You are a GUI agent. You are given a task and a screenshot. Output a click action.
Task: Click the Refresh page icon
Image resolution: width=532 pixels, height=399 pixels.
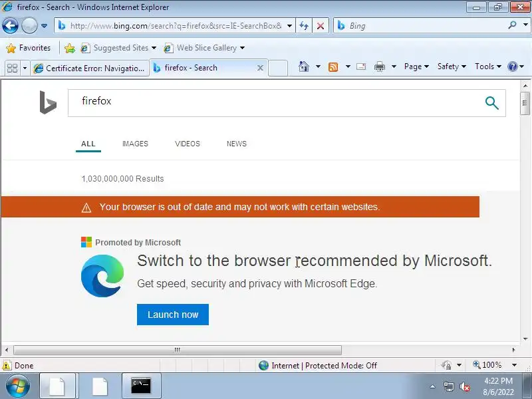click(304, 26)
